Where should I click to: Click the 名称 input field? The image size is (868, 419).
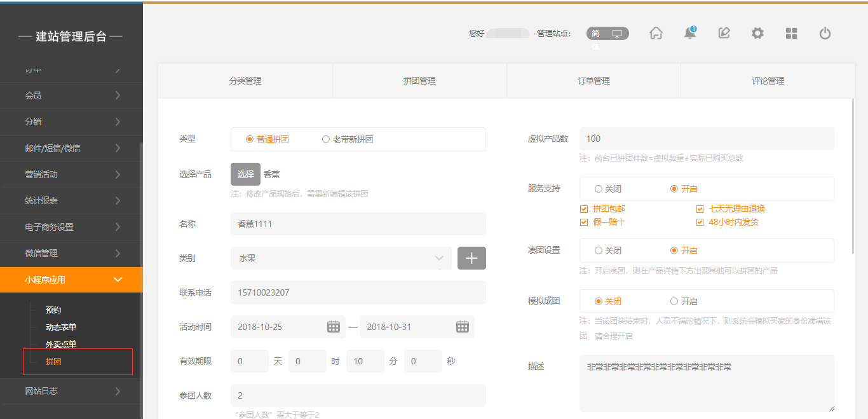tap(358, 224)
